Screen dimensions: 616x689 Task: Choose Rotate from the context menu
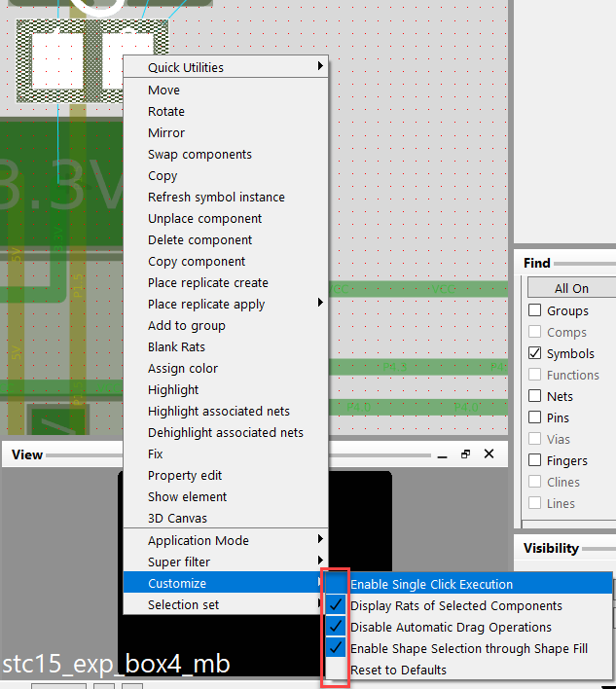166,112
